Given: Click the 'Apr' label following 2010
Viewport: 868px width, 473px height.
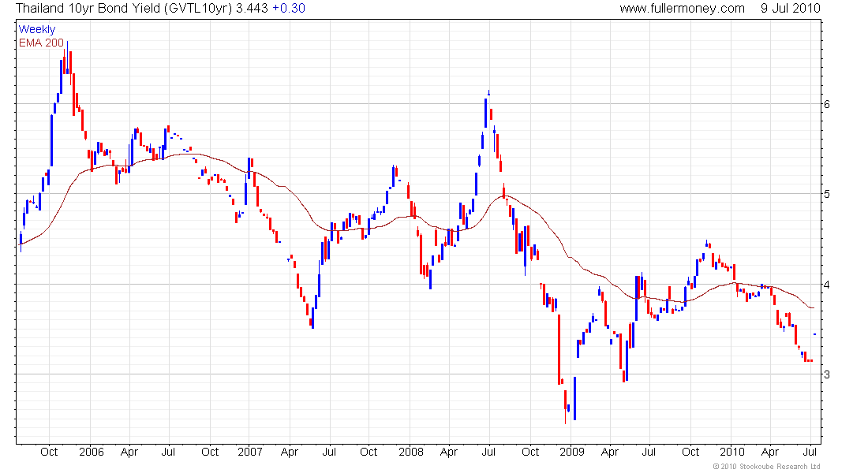Looking at the screenshot, I should tap(770, 452).
